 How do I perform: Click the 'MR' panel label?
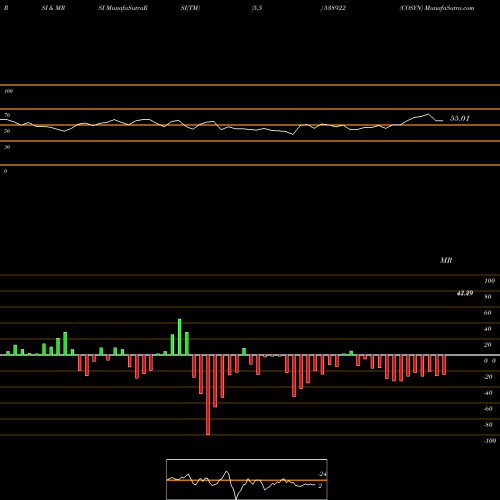coord(446,260)
